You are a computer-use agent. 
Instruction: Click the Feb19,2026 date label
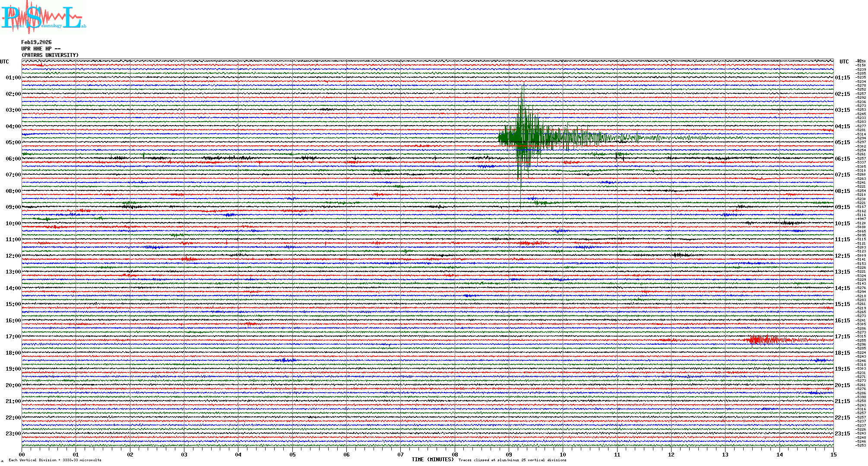click(36, 42)
